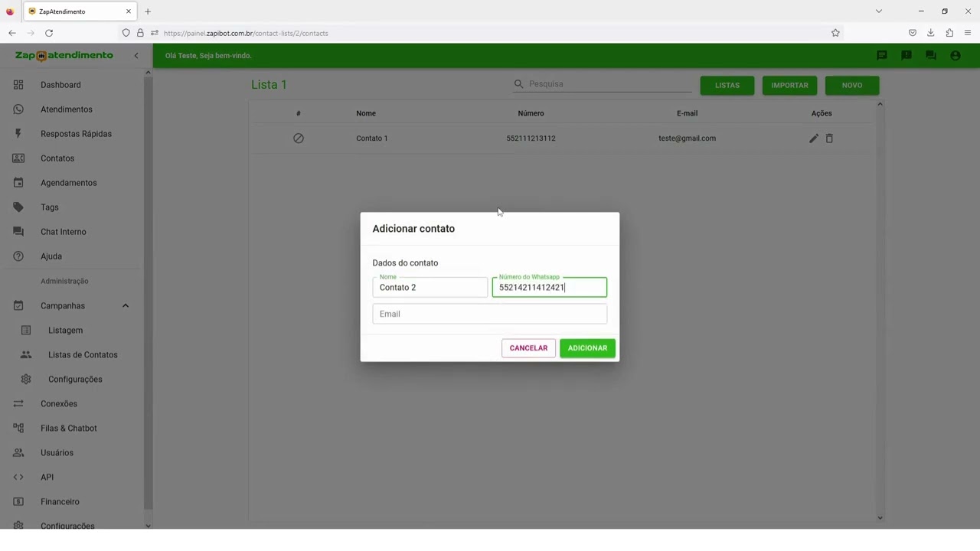
Task: Open the browser downloads icon
Action: 930,33
